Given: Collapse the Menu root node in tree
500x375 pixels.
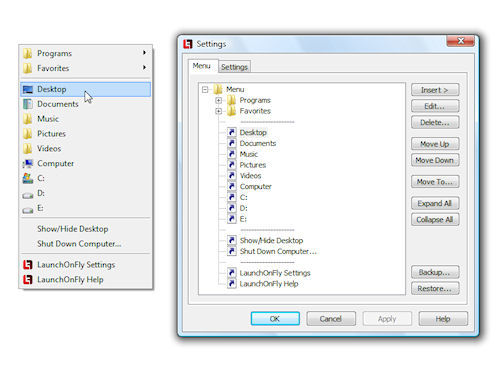Looking at the screenshot, I should pos(205,89).
